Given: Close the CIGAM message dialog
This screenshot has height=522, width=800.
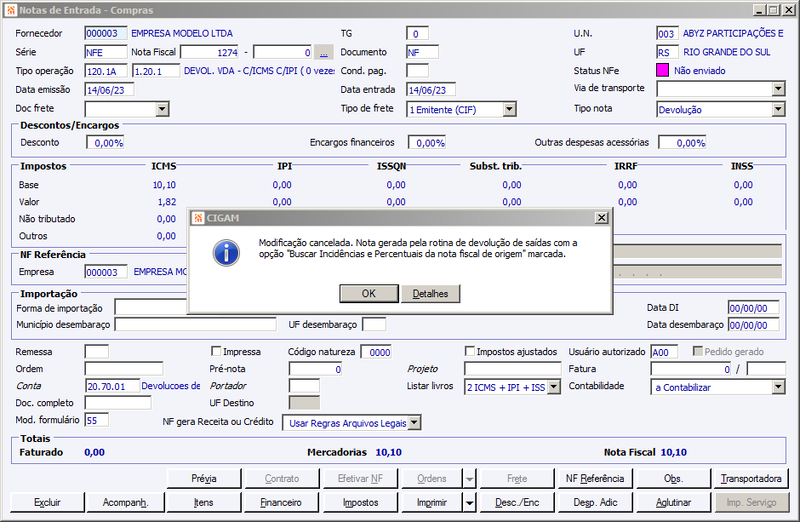Looking at the screenshot, I should click(x=602, y=218).
